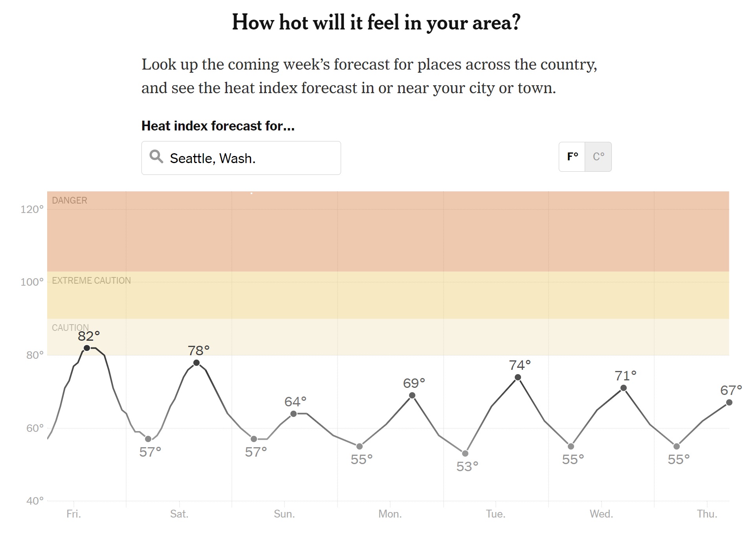Click the 74° data point on Tuesday
This screenshot has width=756, height=536.
(x=518, y=377)
